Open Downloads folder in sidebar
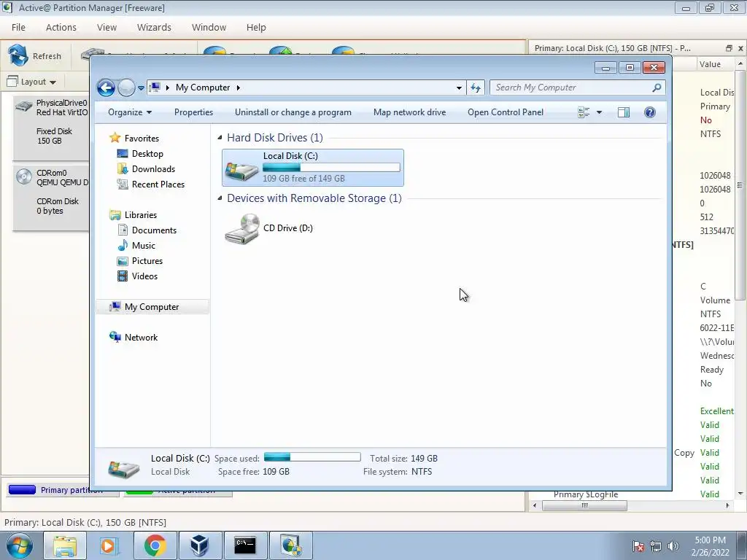 click(x=153, y=169)
